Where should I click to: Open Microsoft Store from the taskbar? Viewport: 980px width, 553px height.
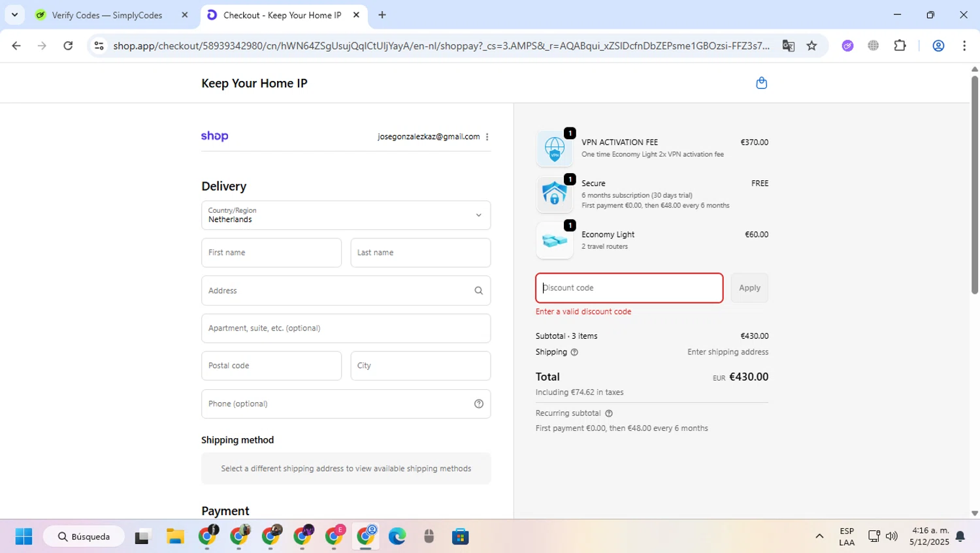pyautogui.click(x=461, y=537)
